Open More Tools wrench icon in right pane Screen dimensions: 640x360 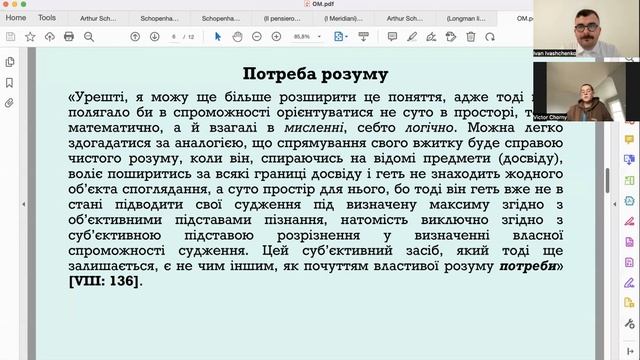coord(629,324)
